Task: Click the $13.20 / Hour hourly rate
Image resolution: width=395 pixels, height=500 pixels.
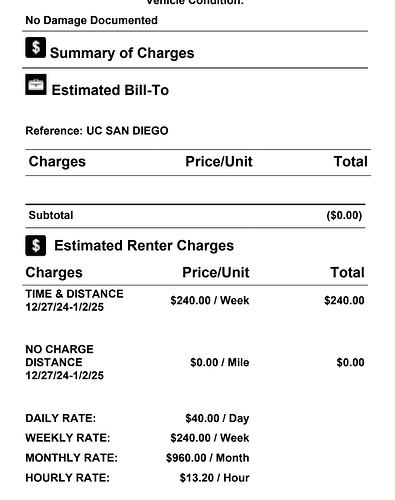Action: 214,478
